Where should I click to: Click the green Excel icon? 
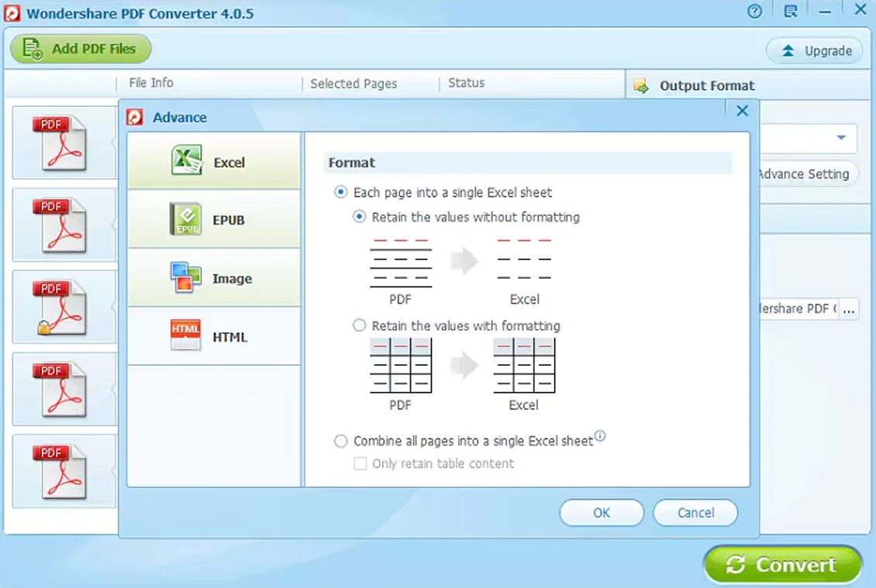187,160
